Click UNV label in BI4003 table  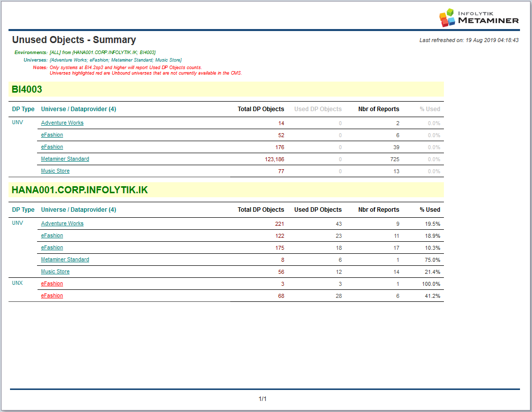tap(18, 122)
